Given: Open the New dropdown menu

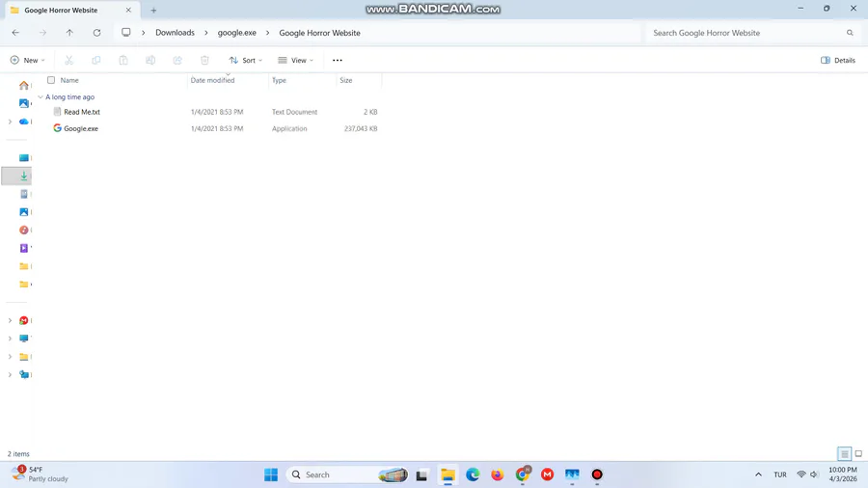Looking at the screenshot, I should click(27, 61).
